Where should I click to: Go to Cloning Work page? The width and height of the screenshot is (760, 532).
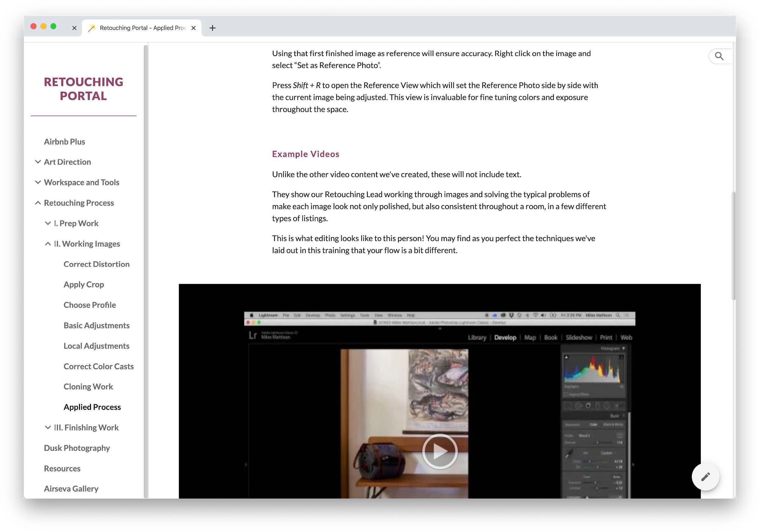tap(88, 386)
